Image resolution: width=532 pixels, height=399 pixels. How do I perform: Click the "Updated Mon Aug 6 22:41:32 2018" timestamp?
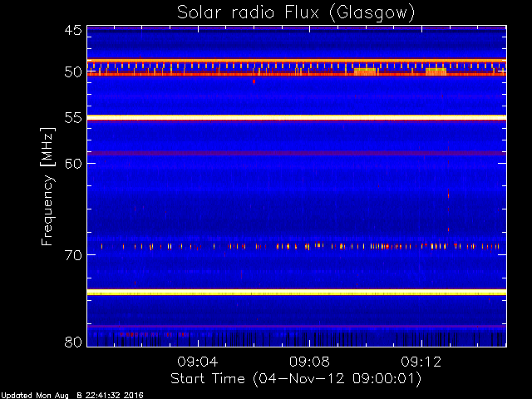[x=72, y=396]
